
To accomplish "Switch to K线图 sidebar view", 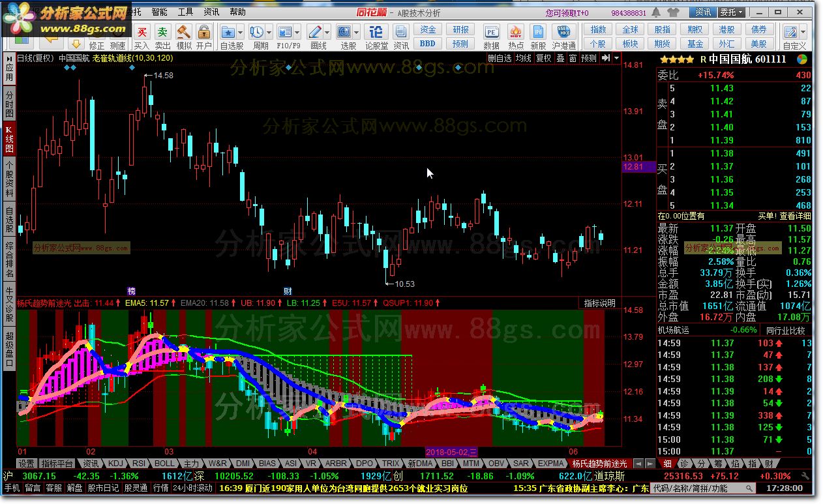I will tap(9, 141).
